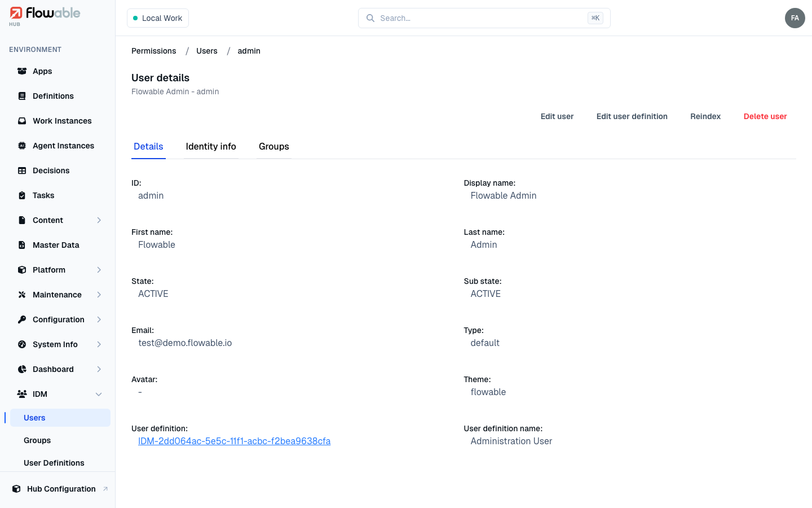Go to Permissions breadcrumb
Image resolution: width=812 pixels, height=508 pixels.
click(x=154, y=51)
